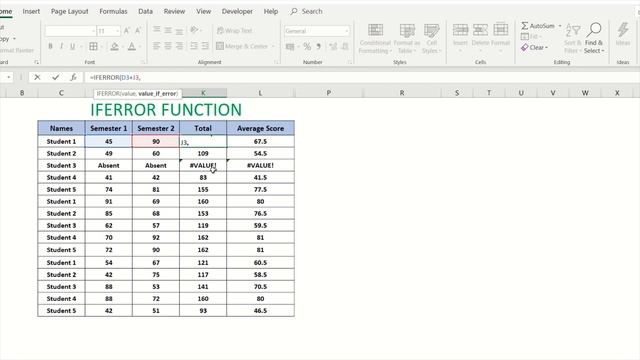The width and height of the screenshot is (640, 360).
Task: Click Merge & Center button
Action: 242,46
